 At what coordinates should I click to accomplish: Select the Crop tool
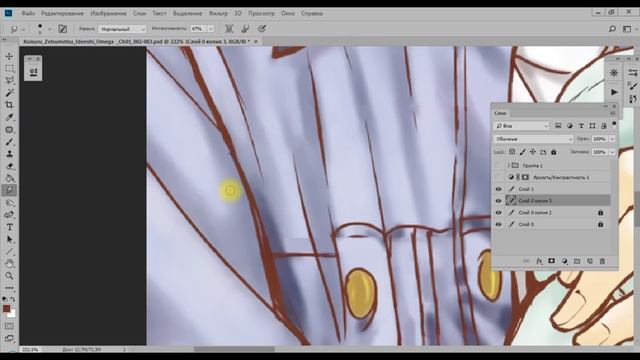pyautogui.click(x=9, y=105)
